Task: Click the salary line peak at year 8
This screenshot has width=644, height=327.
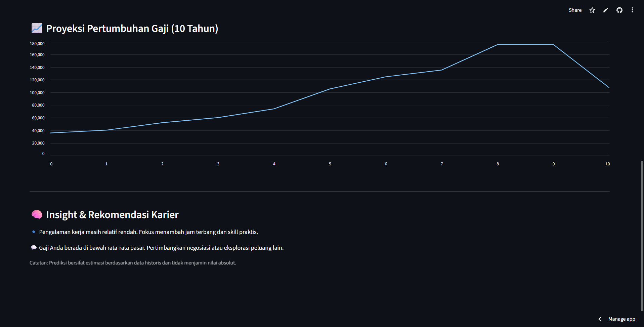Action: [498, 45]
